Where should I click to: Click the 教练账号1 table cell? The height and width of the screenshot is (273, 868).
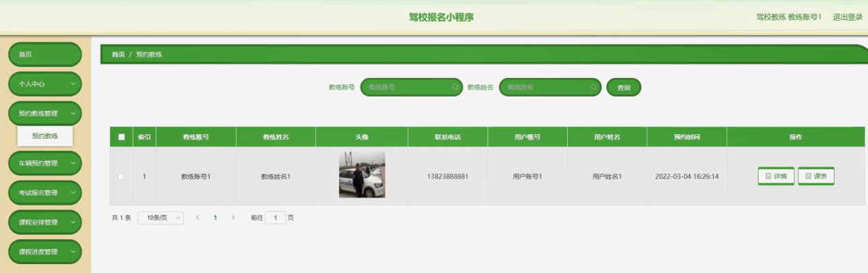point(196,177)
